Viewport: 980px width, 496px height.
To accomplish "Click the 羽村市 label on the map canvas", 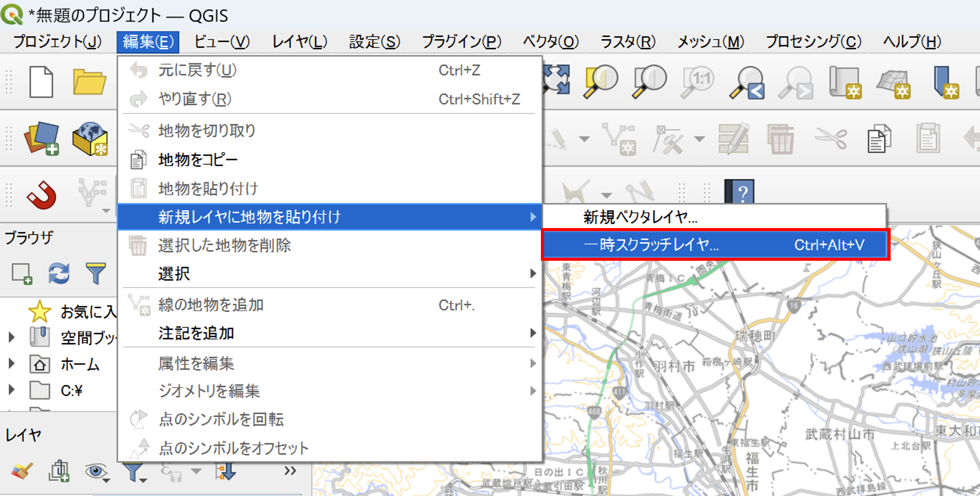I will pos(674,367).
